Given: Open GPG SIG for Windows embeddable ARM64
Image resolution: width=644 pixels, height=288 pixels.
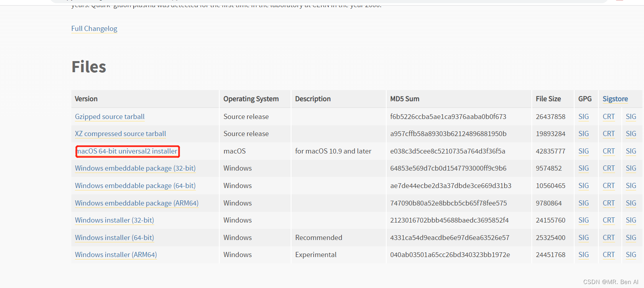Looking at the screenshot, I should pos(583,203).
